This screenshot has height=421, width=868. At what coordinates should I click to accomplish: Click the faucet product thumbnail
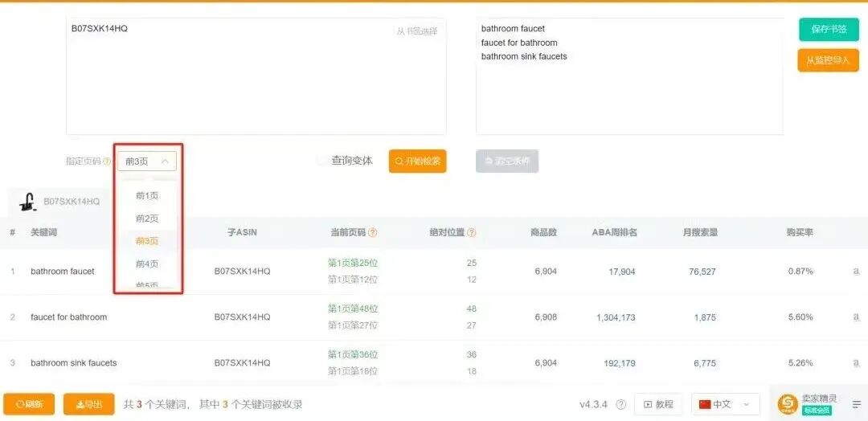pos(27,202)
